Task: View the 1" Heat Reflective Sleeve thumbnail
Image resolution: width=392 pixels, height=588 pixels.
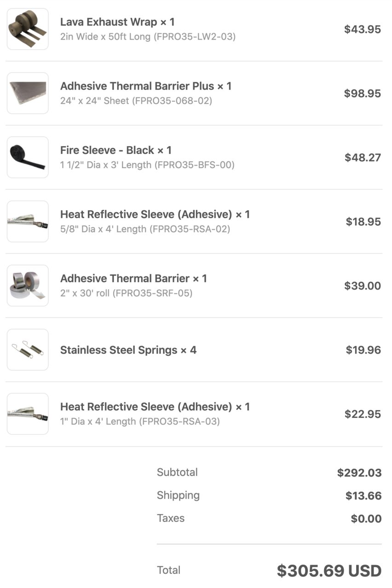Action: [28, 414]
